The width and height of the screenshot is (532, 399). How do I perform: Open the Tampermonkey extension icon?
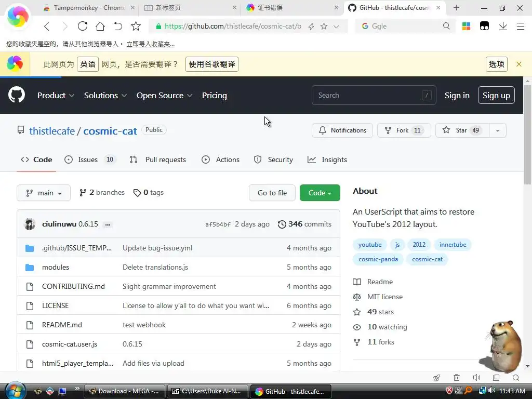484,26
